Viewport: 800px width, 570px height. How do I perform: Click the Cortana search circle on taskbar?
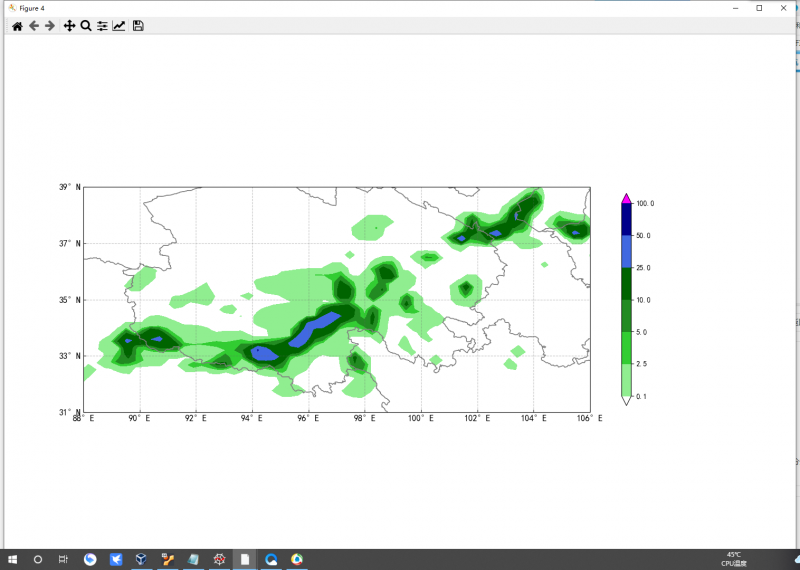tap(38, 559)
